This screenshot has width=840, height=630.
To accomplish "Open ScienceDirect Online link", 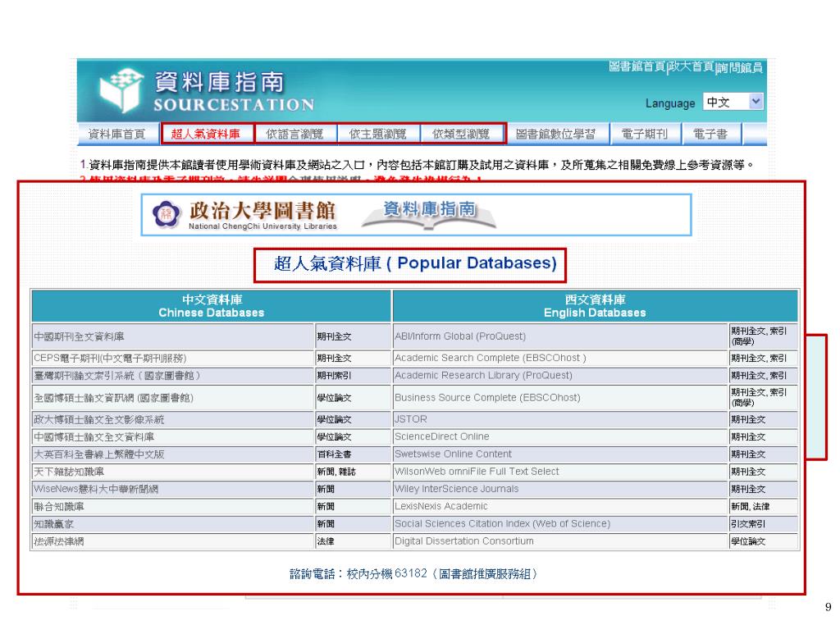I will [442, 436].
